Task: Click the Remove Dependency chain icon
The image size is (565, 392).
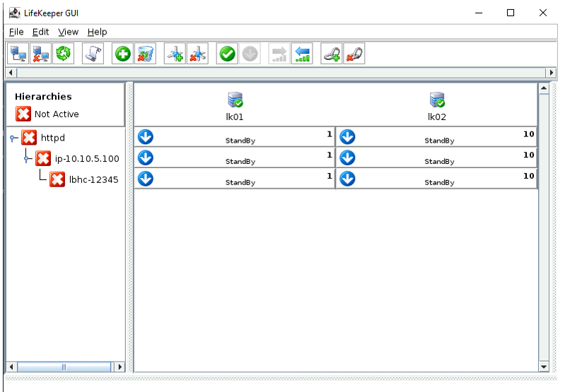Action: [354, 54]
